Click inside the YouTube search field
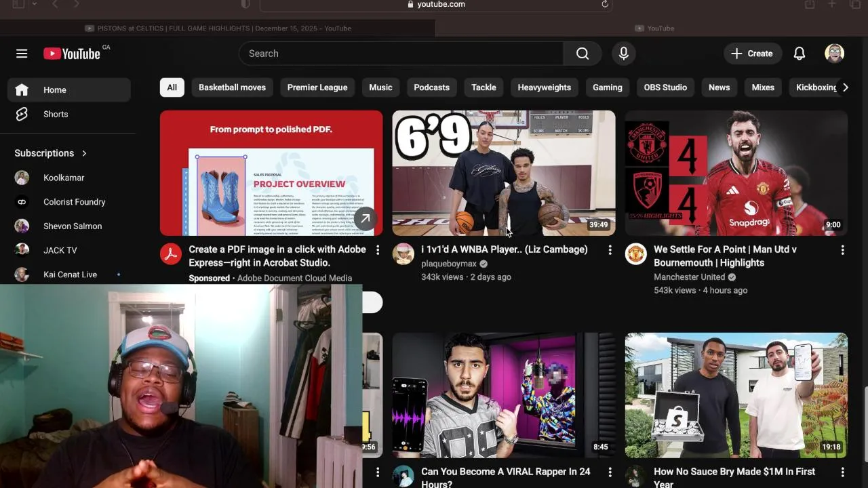Image resolution: width=868 pixels, height=488 pixels. [x=401, y=54]
